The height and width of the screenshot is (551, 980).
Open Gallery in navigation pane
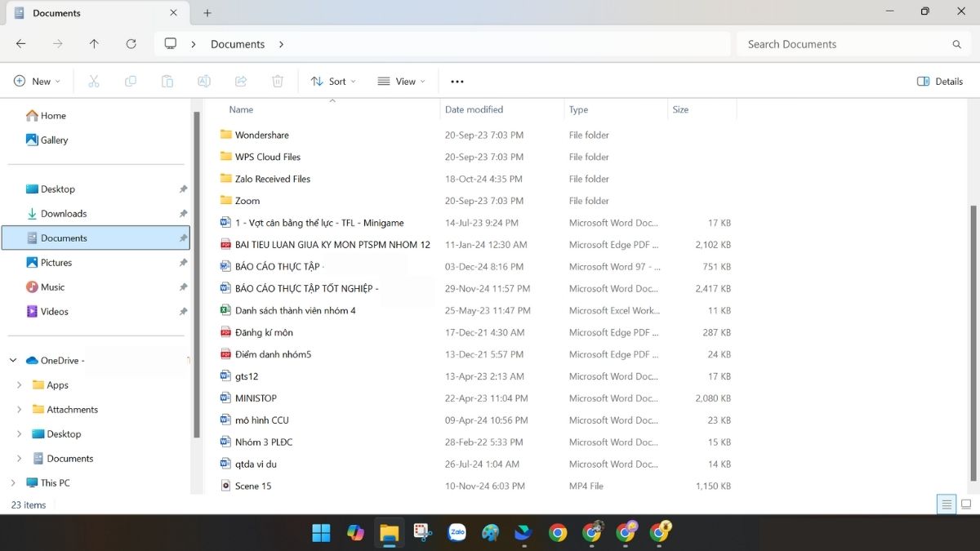click(47, 140)
